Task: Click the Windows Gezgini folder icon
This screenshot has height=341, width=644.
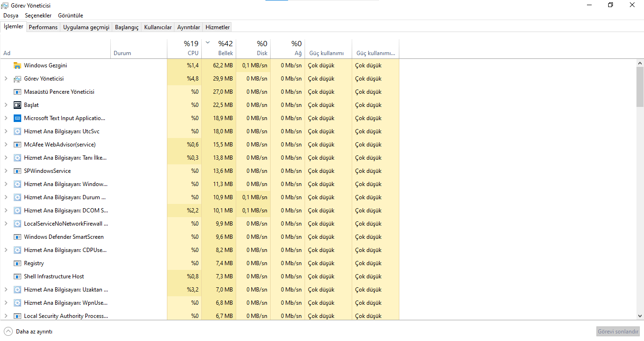Action: point(17,65)
